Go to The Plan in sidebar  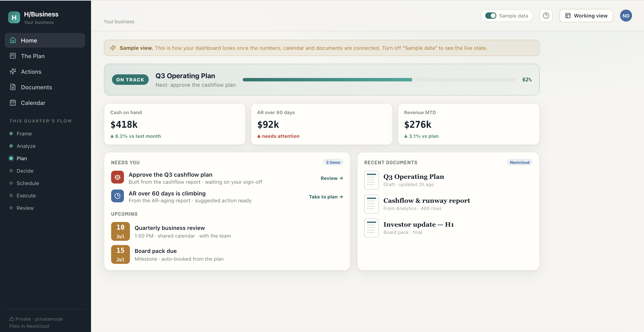(x=45, y=56)
